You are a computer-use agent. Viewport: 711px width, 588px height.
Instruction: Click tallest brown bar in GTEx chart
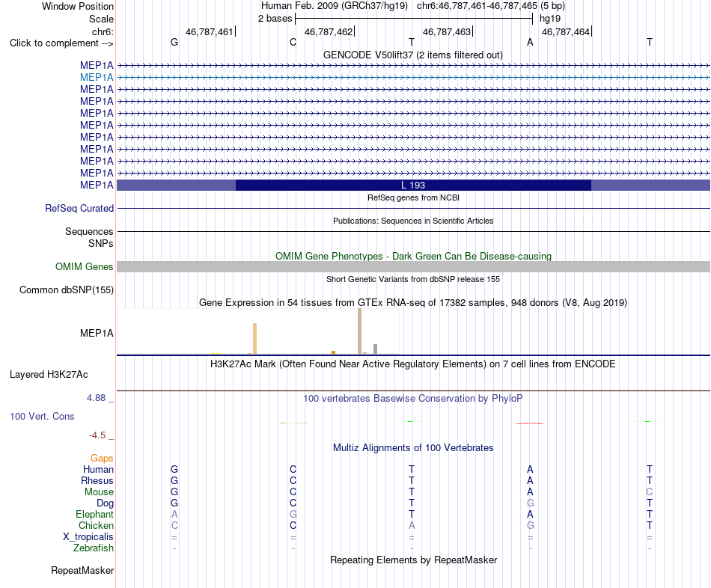point(359,331)
